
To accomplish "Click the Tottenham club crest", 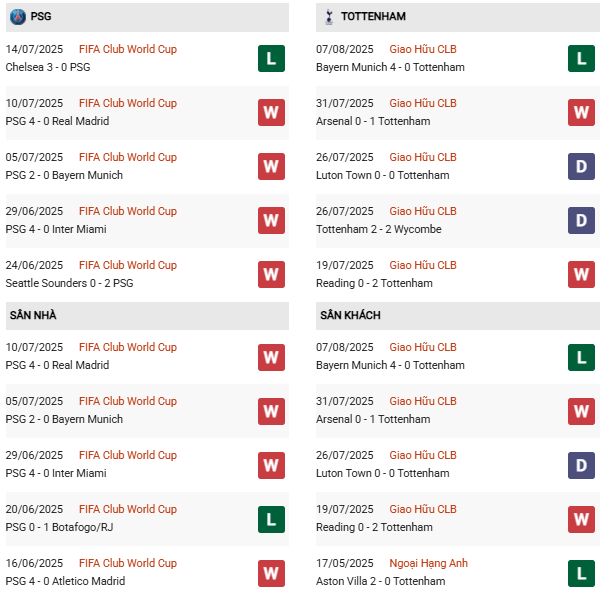I will click(x=328, y=17).
